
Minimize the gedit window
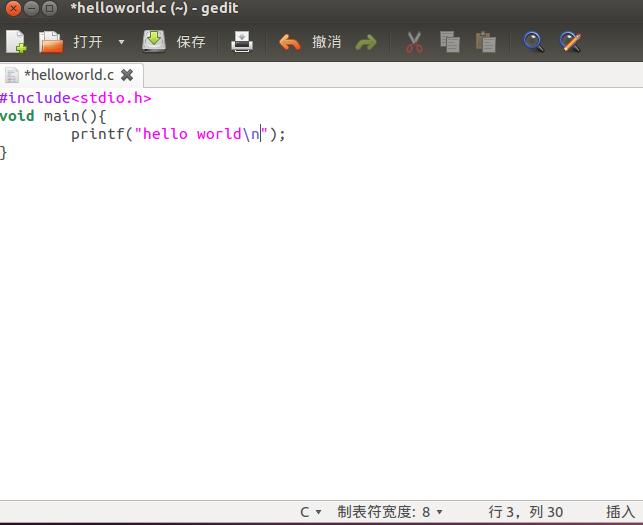pyautogui.click(x=32, y=8)
